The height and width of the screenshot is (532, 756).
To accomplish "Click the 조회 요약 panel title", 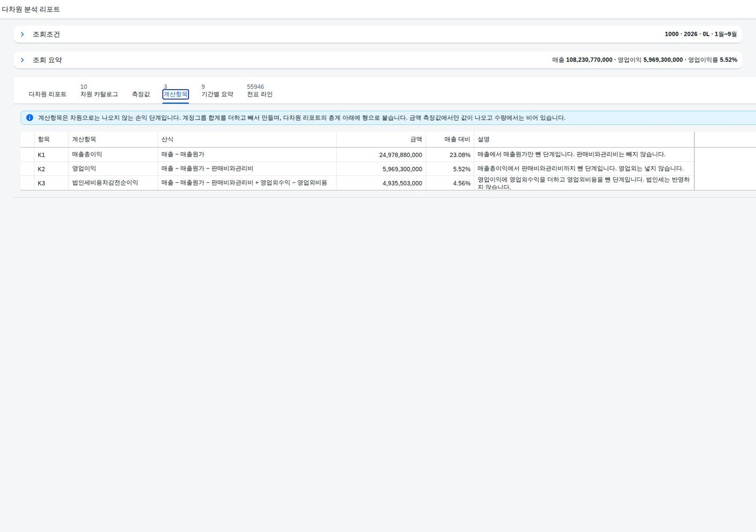I will [48, 60].
